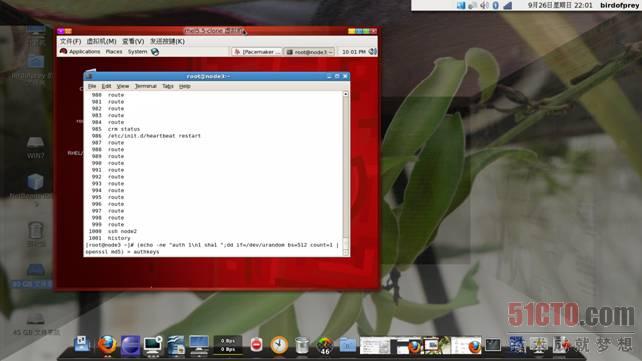Viewport: 642px width, 361px height.
Task: Click the WIN7 drive desktop icon
Action: click(36, 148)
